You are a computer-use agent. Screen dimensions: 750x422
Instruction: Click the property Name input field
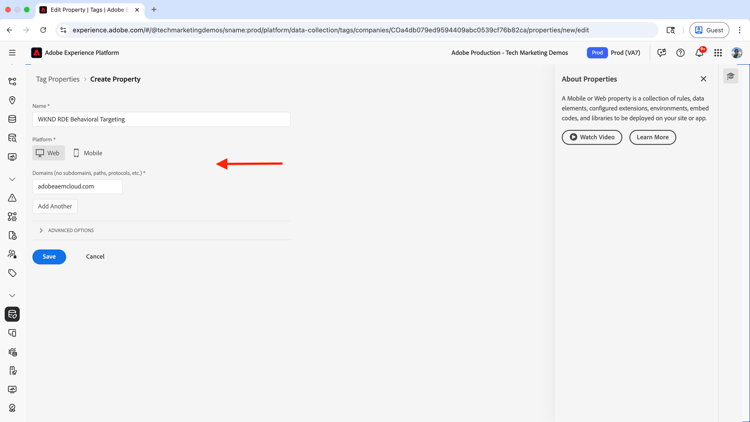pyautogui.click(x=161, y=119)
